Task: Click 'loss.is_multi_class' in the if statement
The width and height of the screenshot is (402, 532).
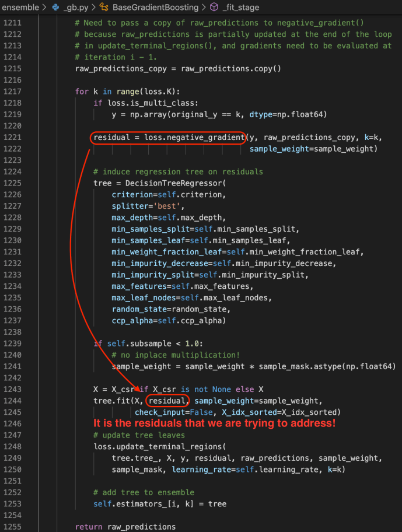Action: tap(151, 103)
